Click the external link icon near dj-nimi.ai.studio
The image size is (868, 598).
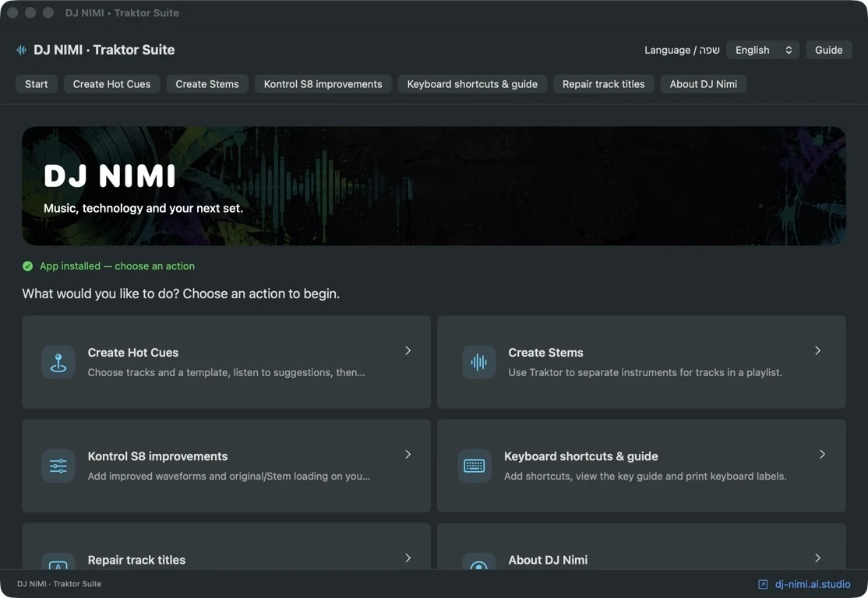click(763, 584)
